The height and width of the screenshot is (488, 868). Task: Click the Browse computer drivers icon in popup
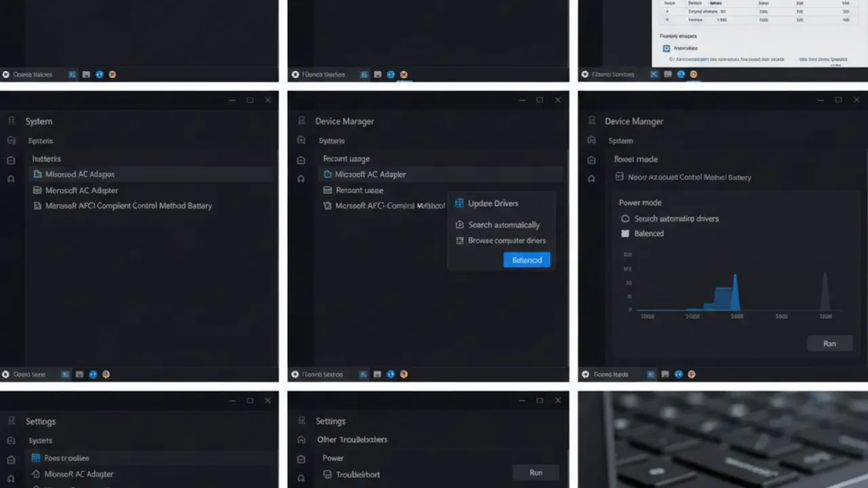tap(460, 241)
